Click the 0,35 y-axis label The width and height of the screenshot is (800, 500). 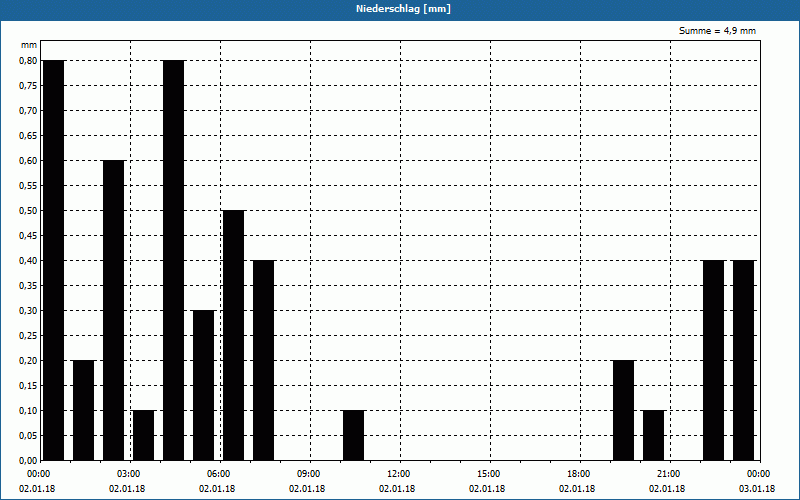click(28, 286)
